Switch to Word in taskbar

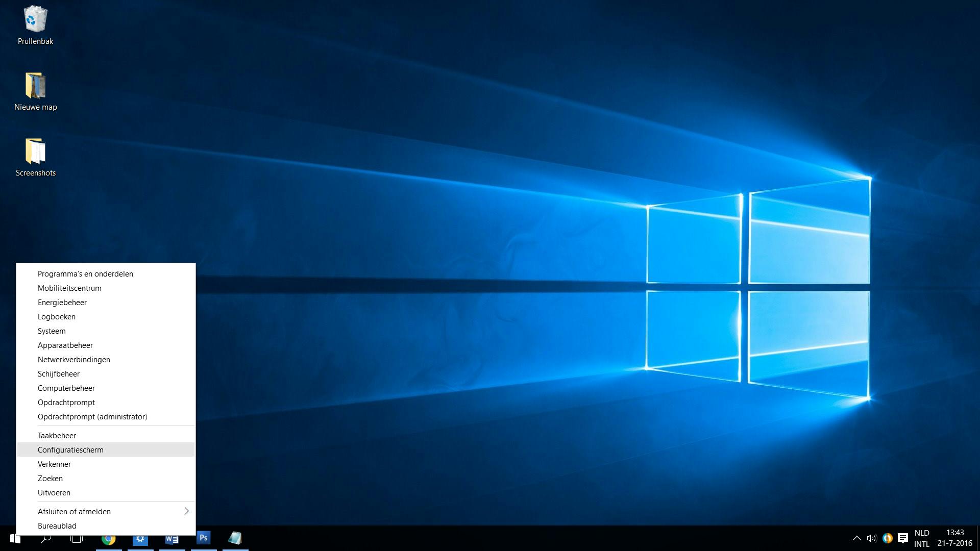pos(171,539)
